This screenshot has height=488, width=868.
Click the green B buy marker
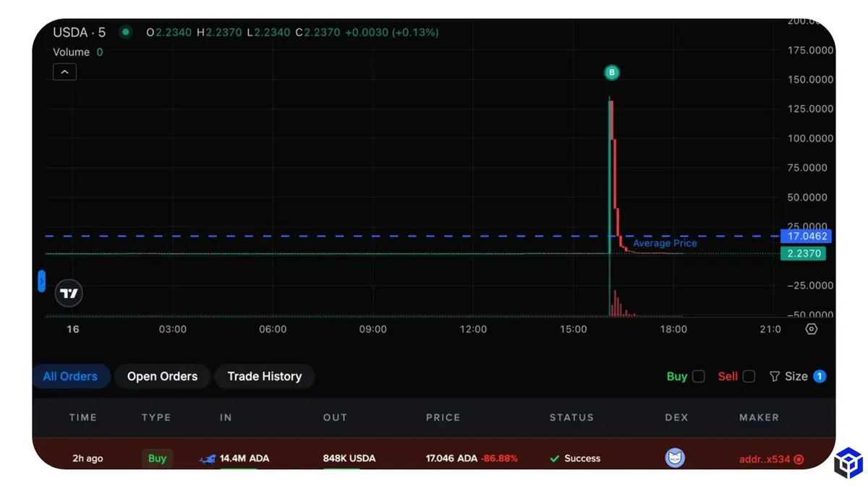(x=612, y=72)
